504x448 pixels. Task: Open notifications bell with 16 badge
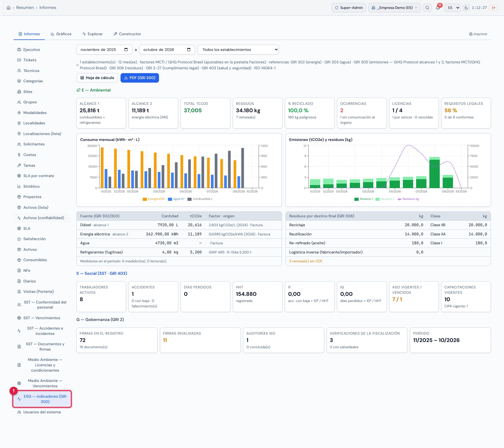tap(438, 8)
